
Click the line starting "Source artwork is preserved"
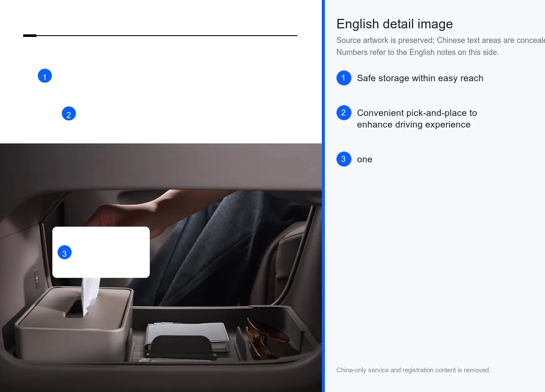[x=441, y=40]
